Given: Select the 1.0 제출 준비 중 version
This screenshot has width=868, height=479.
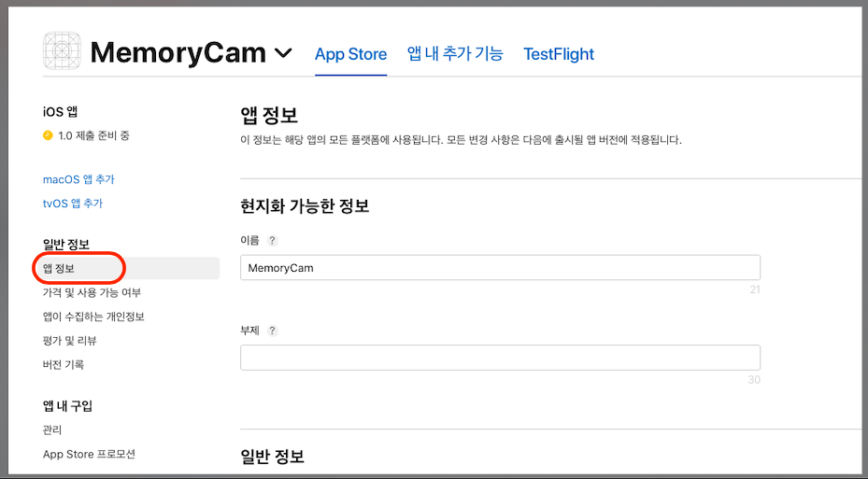Looking at the screenshot, I should coord(93,135).
